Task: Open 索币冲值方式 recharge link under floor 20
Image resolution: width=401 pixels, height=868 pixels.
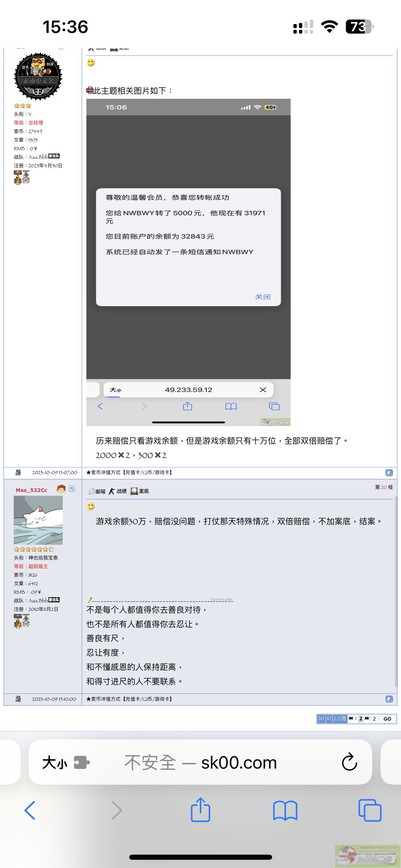Action: click(129, 699)
